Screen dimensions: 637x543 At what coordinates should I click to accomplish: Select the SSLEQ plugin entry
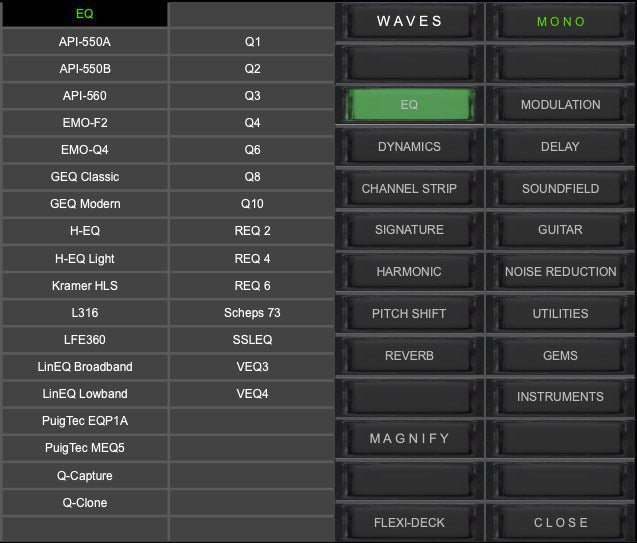point(252,340)
